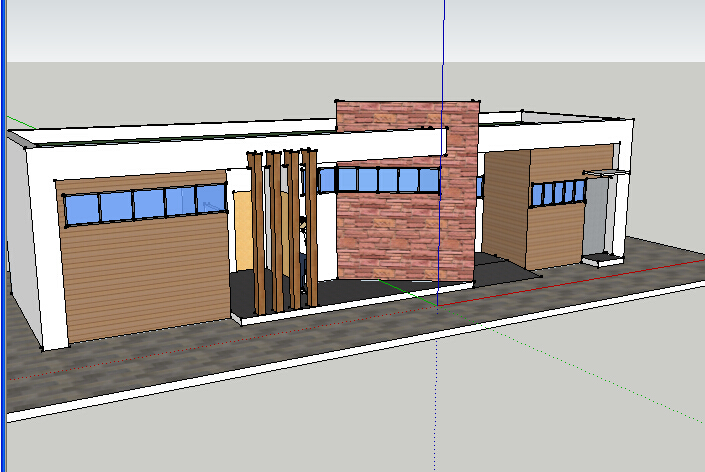Click the yellow wall panel behind the slats
Image resolution: width=705 pixels, height=472 pixels.
[x=243, y=231]
